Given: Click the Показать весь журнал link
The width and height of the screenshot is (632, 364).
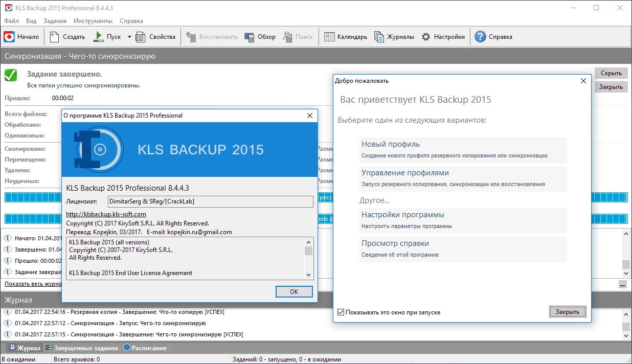Looking at the screenshot, I should point(33,284).
